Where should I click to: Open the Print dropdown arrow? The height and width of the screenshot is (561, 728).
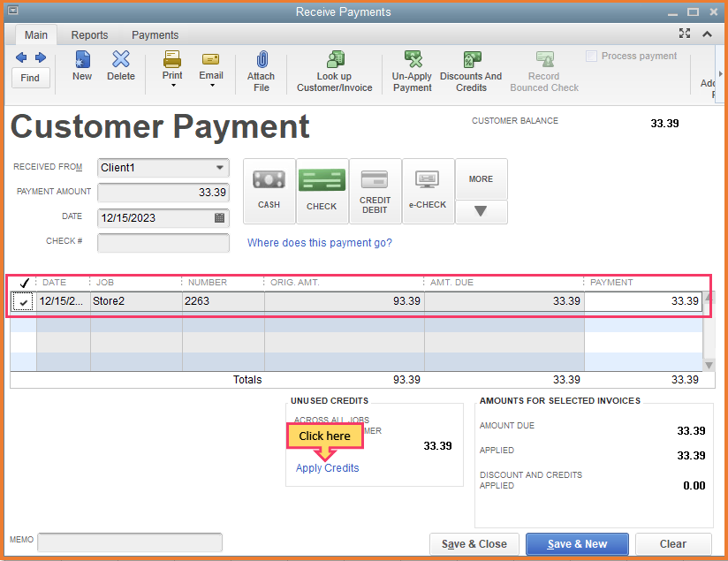[x=171, y=84]
